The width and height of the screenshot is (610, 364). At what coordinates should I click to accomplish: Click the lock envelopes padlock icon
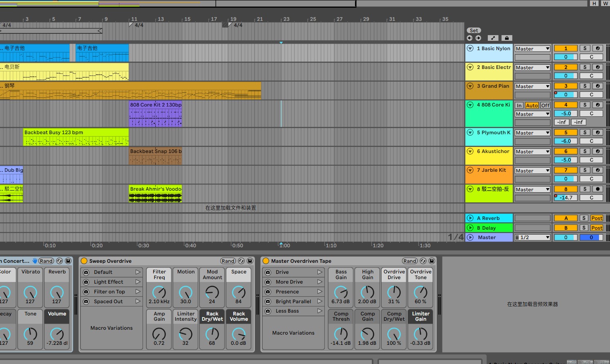[507, 38]
